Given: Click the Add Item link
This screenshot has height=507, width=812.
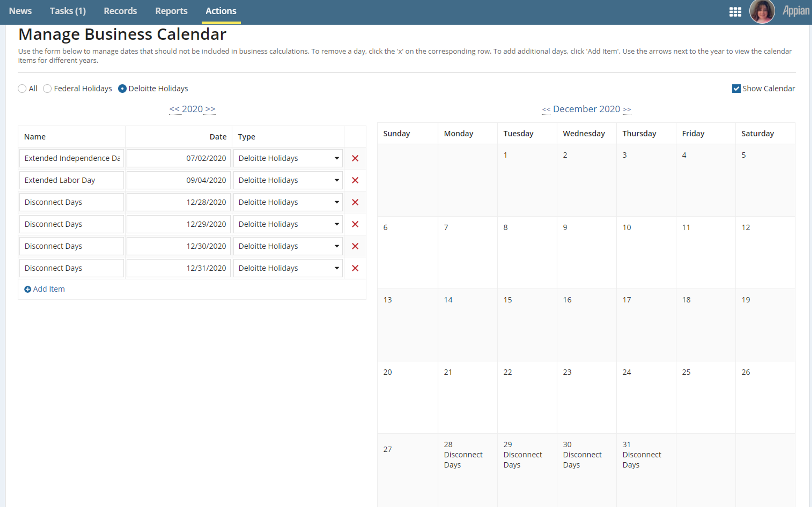Looking at the screenshot, I should coord(45,289).
